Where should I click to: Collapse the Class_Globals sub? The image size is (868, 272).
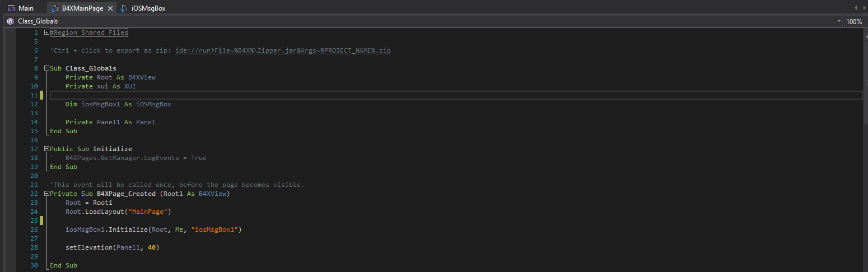(46, 68)
